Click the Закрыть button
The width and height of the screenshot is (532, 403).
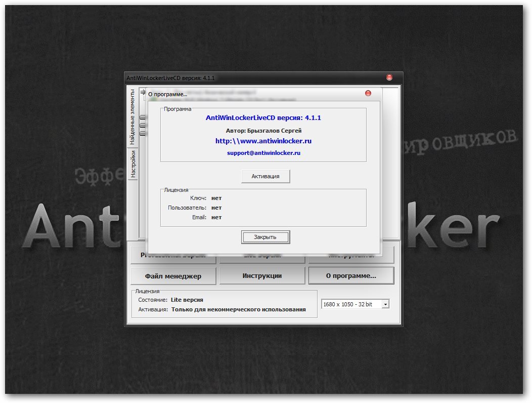tap(265, 237)
